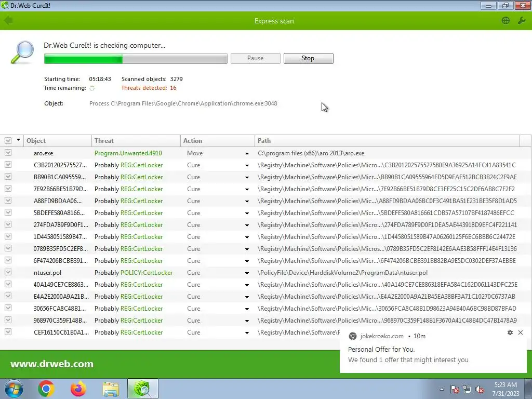This screenshot has width=532, height=399.
Task: Open action dropdown for 274FDA789F9D0F1 row
Action: click(x=247, y=225)
